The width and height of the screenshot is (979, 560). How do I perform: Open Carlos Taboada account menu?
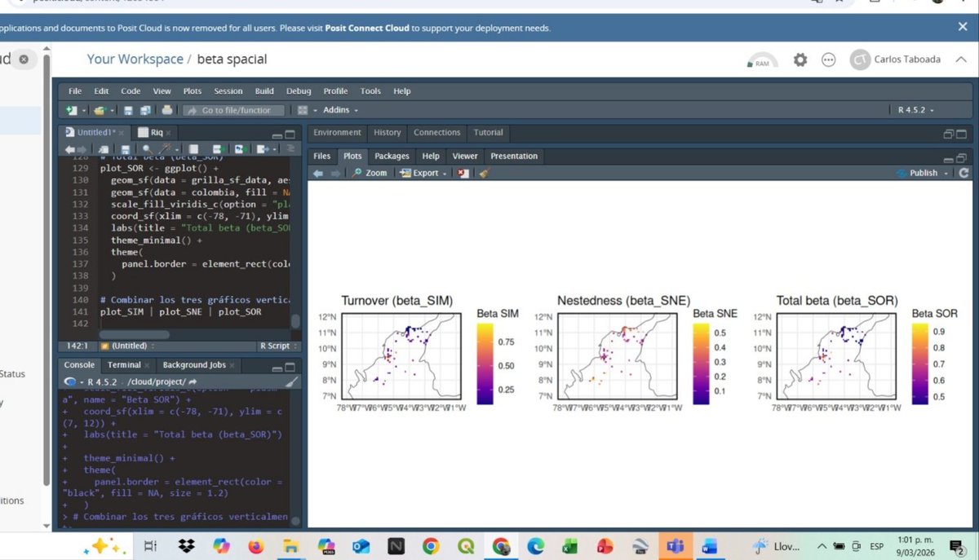pyautogui.click(x=895, y=60)
